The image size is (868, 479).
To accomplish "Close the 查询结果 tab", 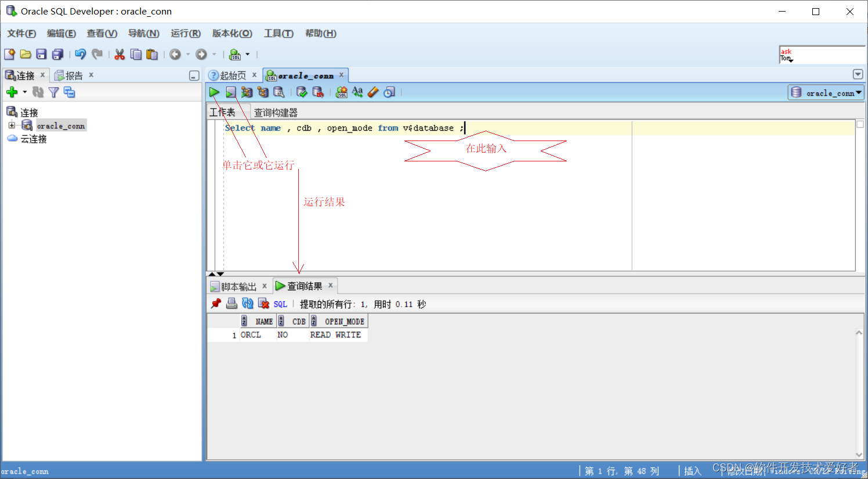I will point(331,285).
